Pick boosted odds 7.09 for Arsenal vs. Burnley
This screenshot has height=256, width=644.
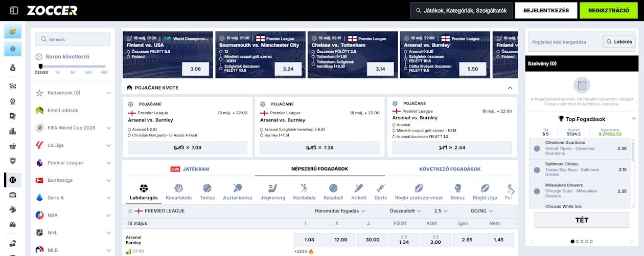click(188, 147)
